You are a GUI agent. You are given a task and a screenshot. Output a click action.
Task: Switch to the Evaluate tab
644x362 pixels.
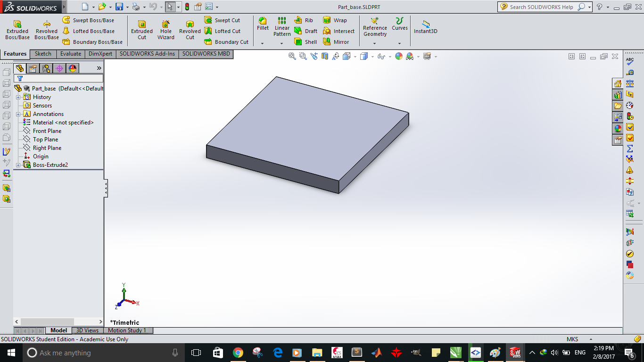71,54
